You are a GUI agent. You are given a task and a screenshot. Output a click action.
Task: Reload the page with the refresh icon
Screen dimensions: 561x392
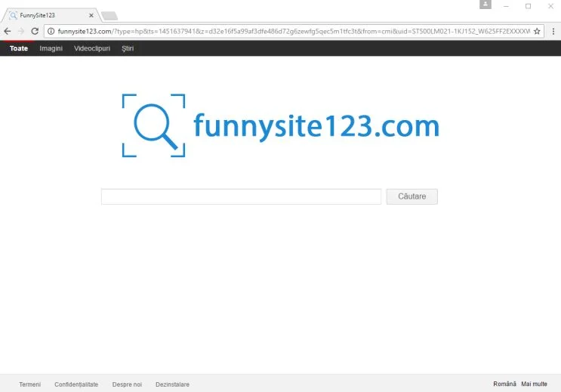point(35,31)
